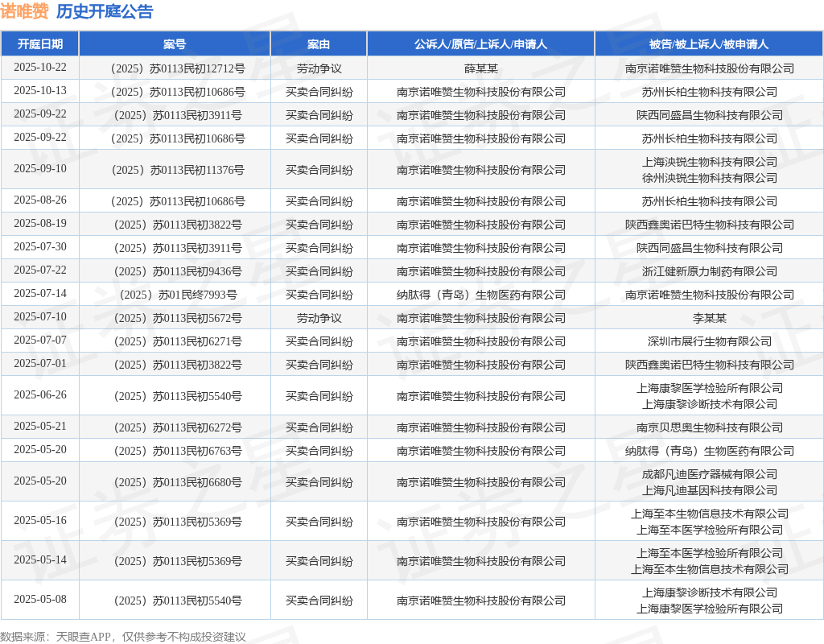This screenshot has height=644, width=824.
Task: Click the date cell 2025-10-22
Action: pos(40,68)
